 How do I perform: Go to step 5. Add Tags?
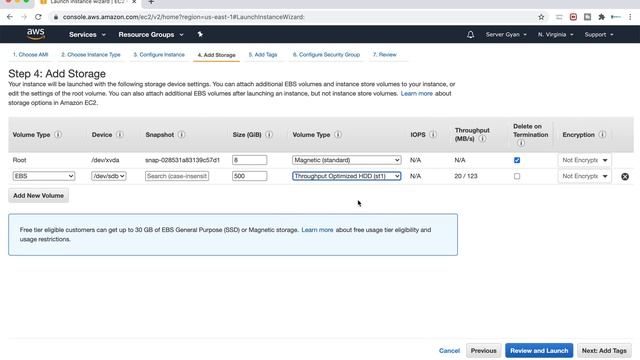263,55
